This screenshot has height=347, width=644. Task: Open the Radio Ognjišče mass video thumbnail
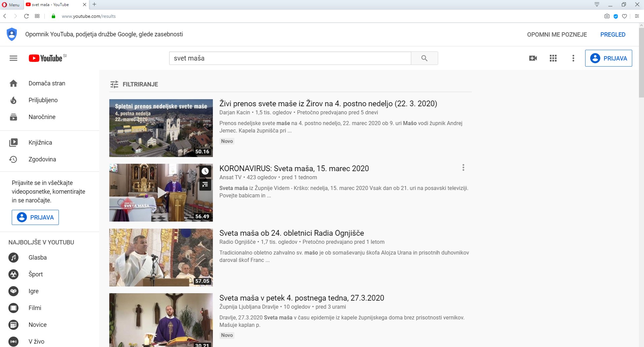(161, 258)
